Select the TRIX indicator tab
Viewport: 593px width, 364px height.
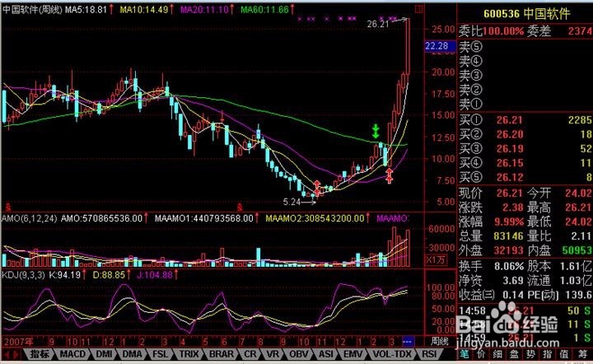point(189,354)
